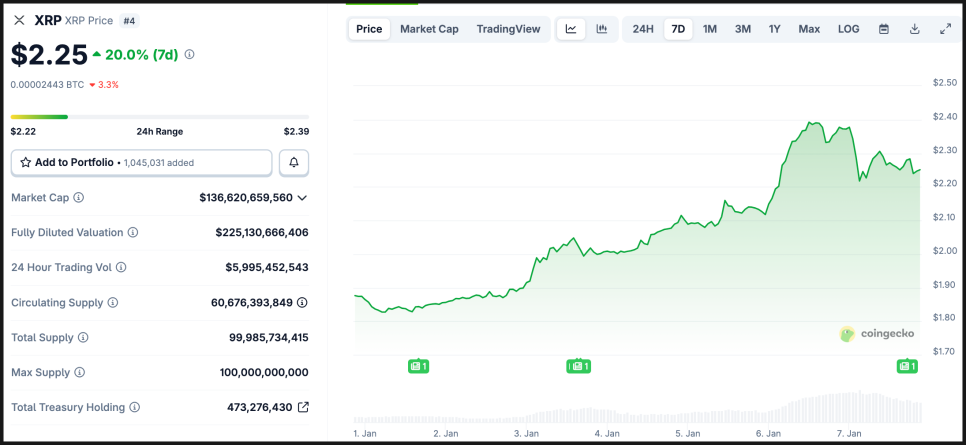This screenshot has height=445, width=966.
Task: Click the XRP rank #4 badge
Action: click(x=131, y=20)
